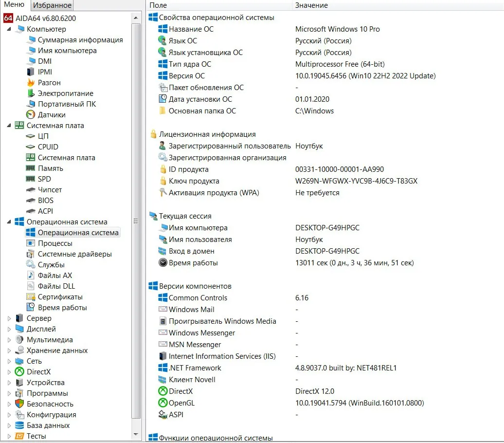Open Суммарная информация in the tree
The image size is (504, 443).
(80, 39)
